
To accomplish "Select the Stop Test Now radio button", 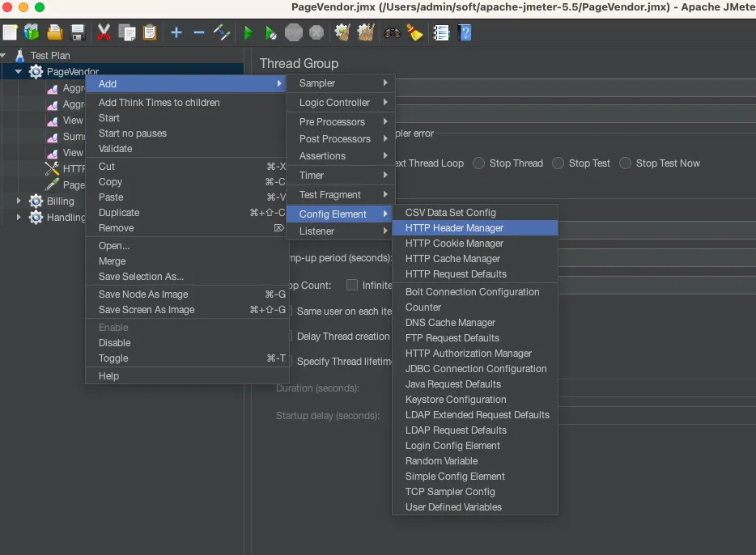I will tap(626, 163).
